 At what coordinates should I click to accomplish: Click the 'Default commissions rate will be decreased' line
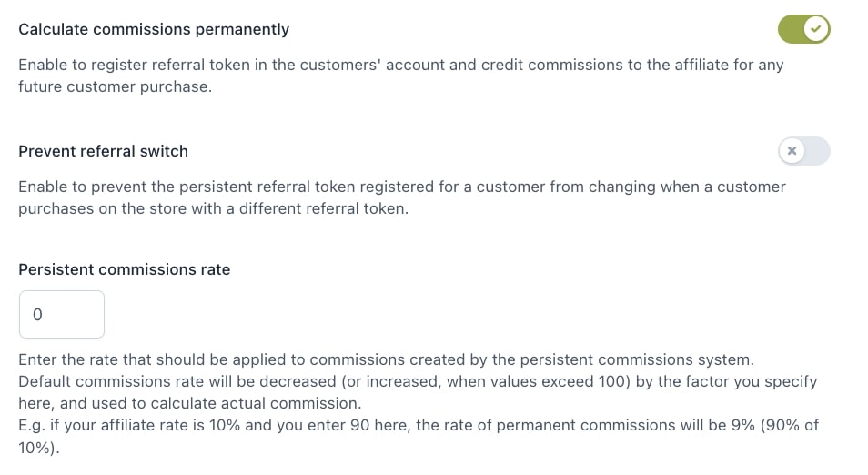418,381
